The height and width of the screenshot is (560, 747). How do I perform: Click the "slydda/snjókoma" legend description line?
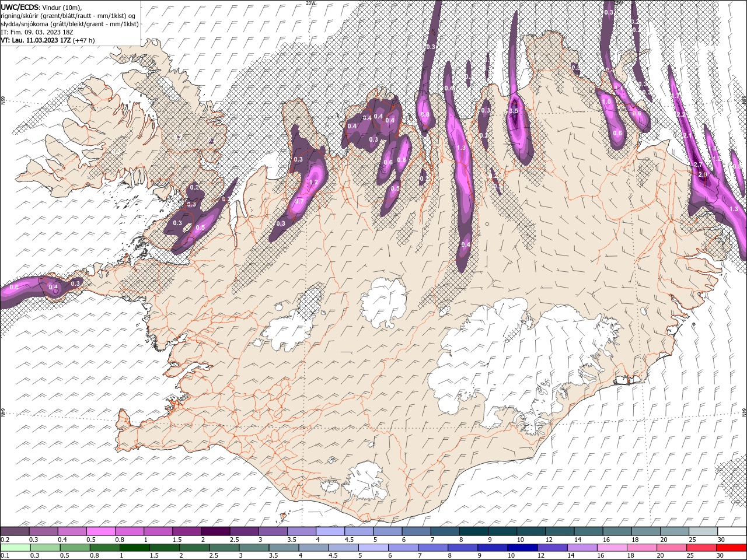69,24
